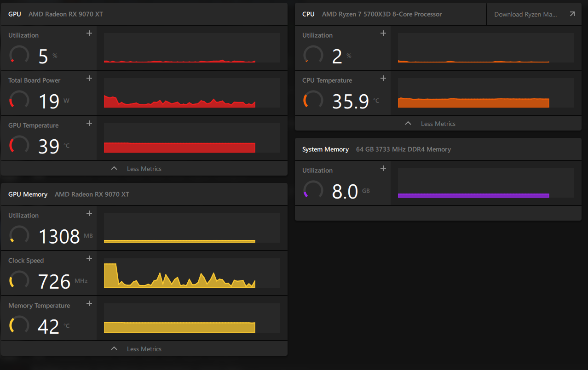
Task: Click the GPU Utilization gauge dial
Action: coord(19,54)
